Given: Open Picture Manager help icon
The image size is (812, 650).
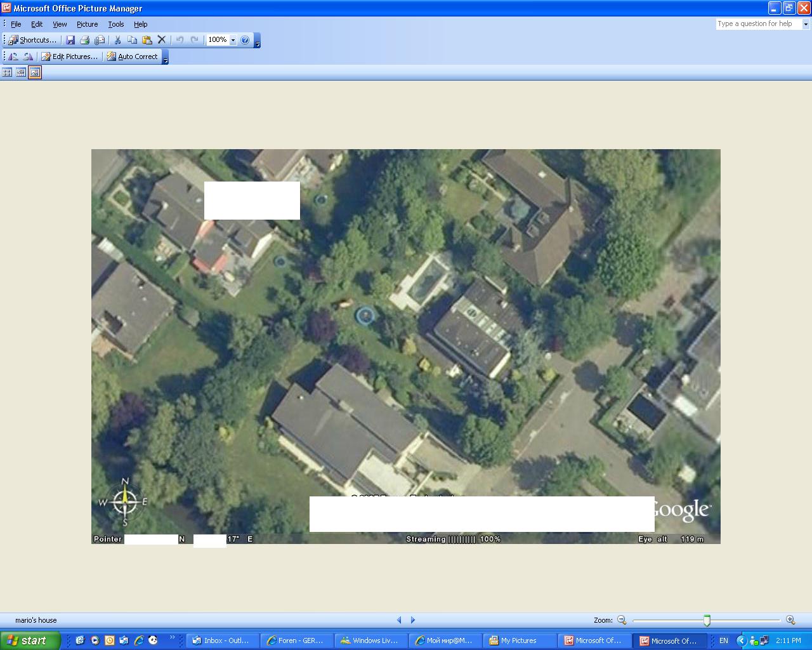Looking at the screenshot, I should click(245, 40).
